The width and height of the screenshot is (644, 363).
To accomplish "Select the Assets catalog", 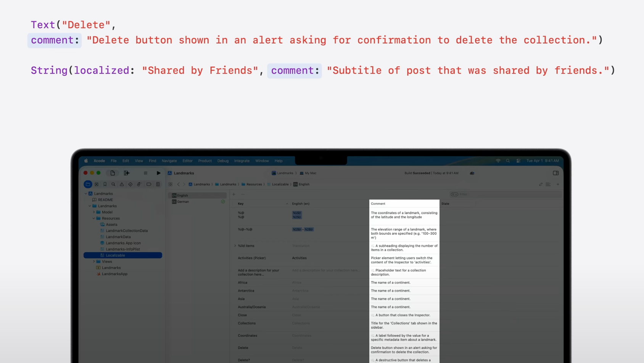I will pyautogui.click(x=111, y=225).
